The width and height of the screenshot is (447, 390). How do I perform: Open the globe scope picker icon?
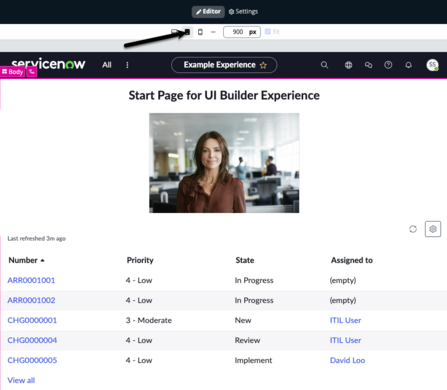(x=348, y=65)
